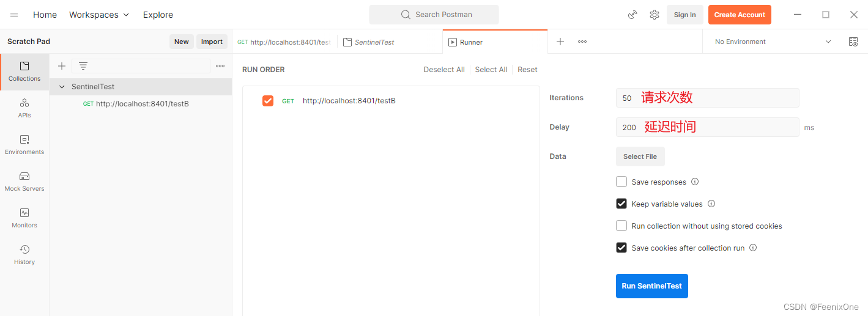Open the APIs sidebar panel
This screenshot has width=868, height=316.
24,108
